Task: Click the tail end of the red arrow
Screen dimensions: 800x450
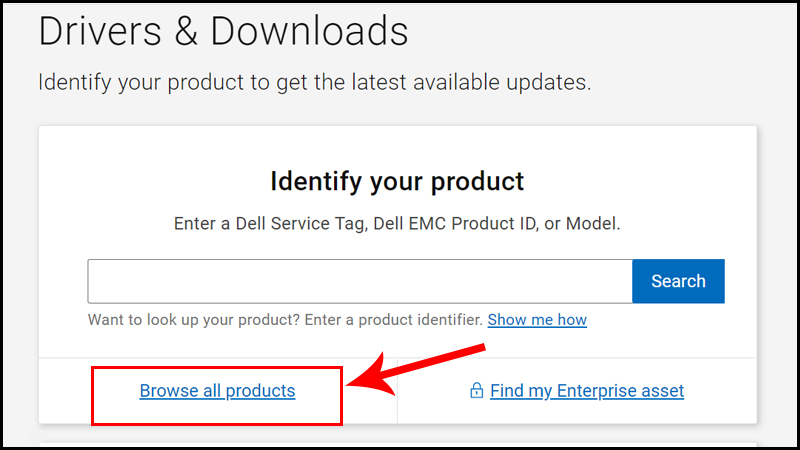Action: click(x=478, y=350)
